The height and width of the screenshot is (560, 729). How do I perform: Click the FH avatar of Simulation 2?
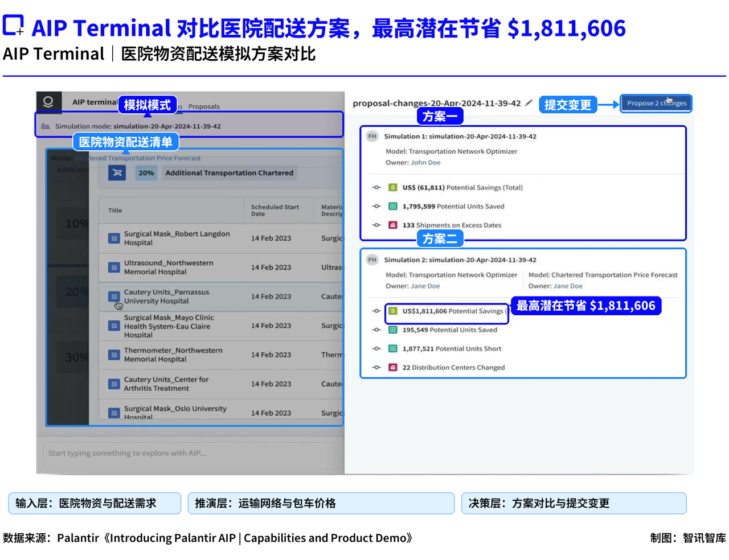tap(372, 260)
